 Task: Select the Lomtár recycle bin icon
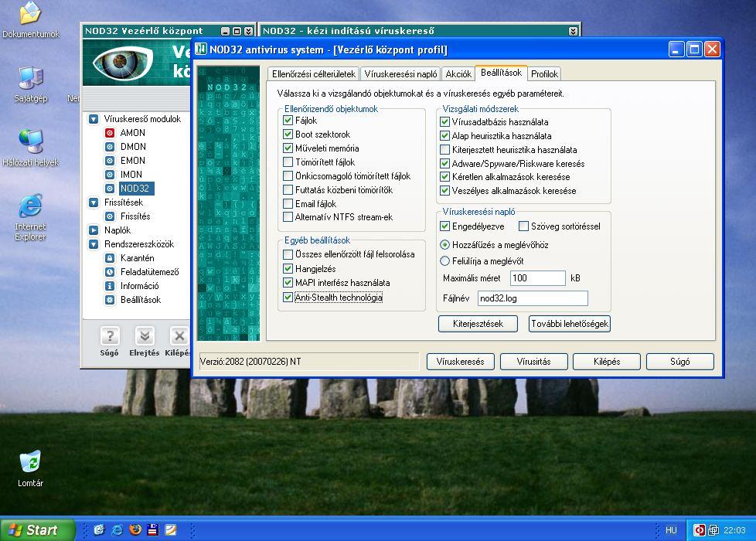[x=30, y=468]
